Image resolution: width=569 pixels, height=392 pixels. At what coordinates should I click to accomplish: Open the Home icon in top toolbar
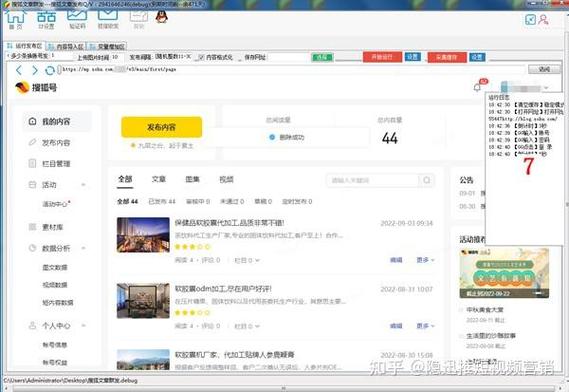point(16,18)
